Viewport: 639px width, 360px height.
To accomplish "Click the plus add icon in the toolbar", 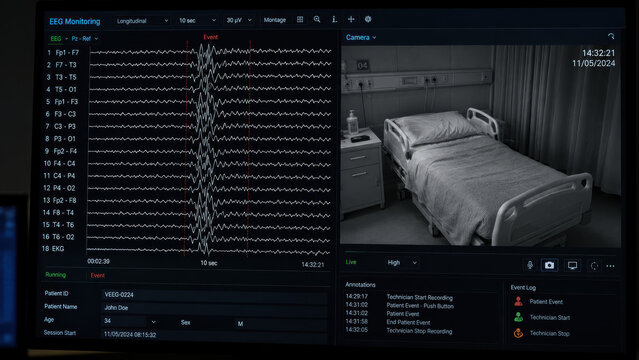I will [351, 19].
